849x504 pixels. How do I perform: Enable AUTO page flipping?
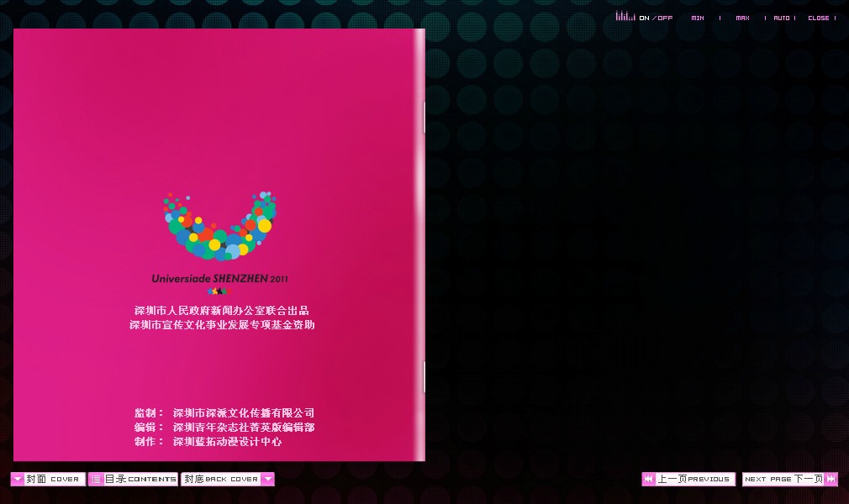point(781,18)
